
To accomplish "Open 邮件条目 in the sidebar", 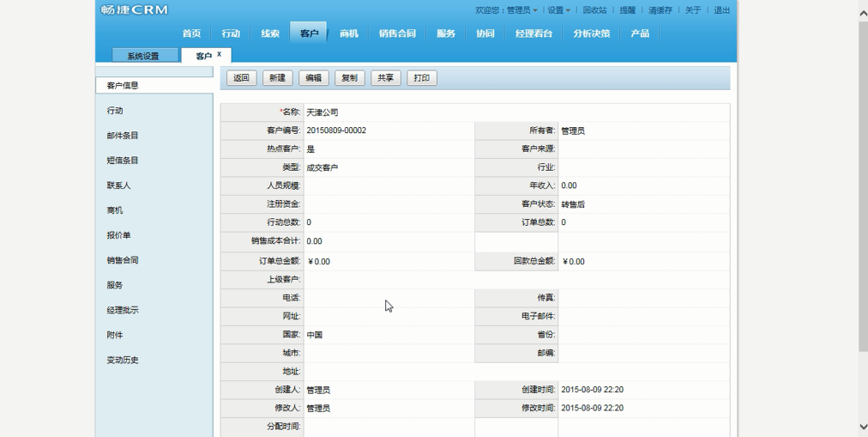I will pyautogui.click(x=123, y=136).
